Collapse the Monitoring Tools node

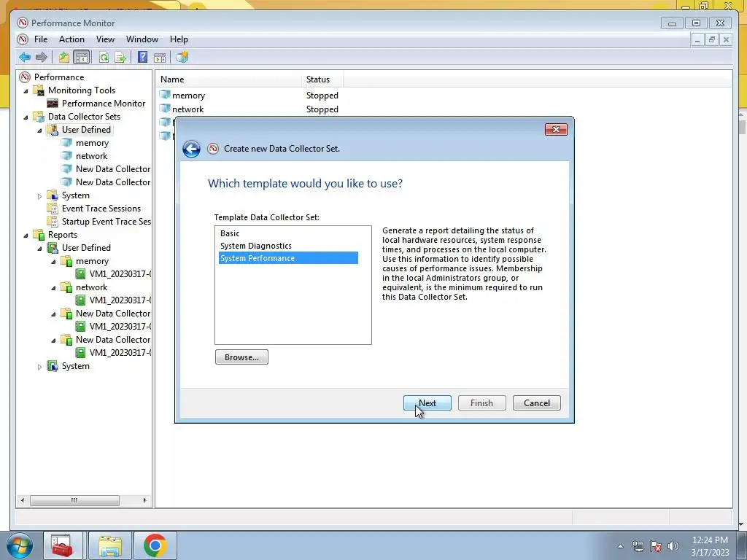pos(26,90)
